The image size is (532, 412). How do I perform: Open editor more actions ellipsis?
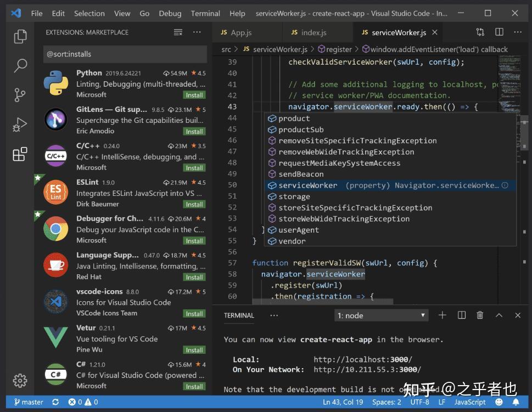click(x=518, y=32)
